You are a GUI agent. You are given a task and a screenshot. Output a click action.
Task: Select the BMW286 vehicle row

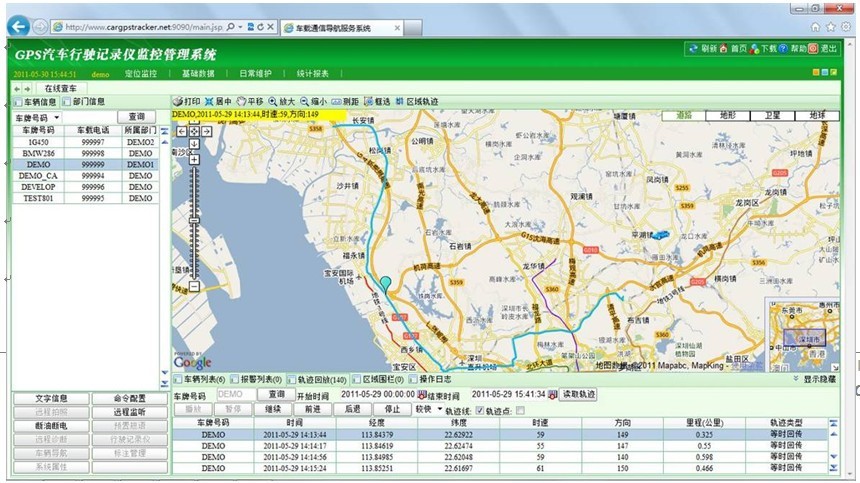coord(85,154)
